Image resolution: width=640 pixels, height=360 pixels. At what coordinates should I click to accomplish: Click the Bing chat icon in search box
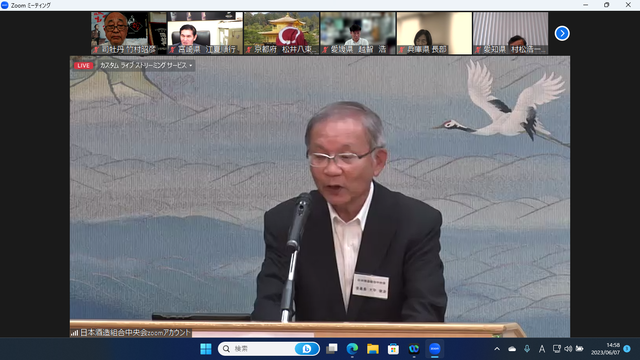coord(306,349)
